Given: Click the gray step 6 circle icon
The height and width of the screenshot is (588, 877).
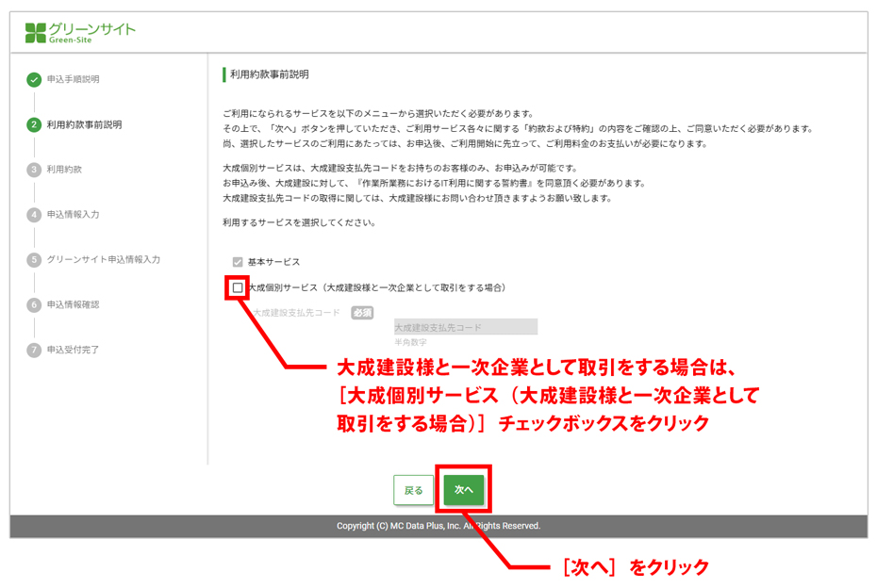Looking at the screenshot, I should [34, 305].
